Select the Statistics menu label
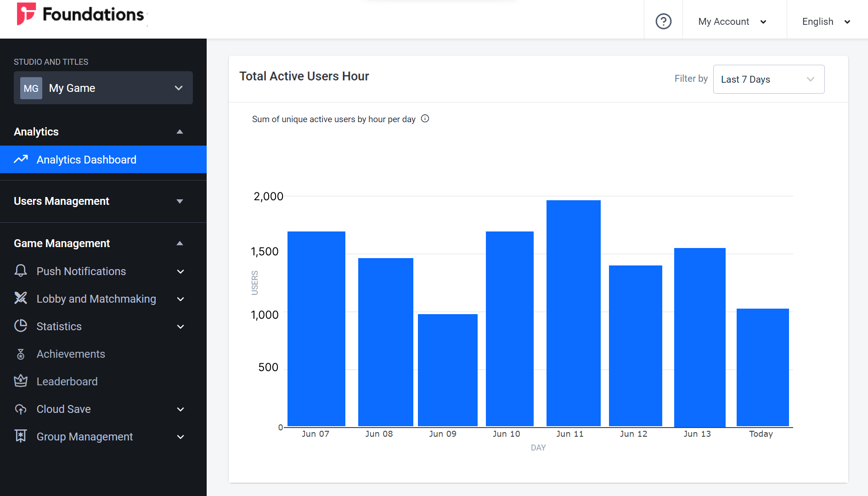The height and width of the screenshot is (496, 868). [x=59, y=327]
